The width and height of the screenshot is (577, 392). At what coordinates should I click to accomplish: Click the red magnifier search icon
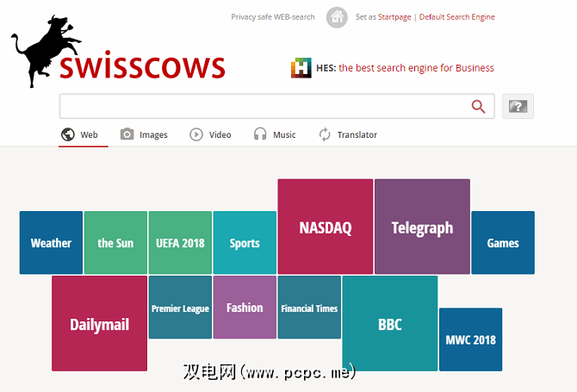tap(478, 106)
